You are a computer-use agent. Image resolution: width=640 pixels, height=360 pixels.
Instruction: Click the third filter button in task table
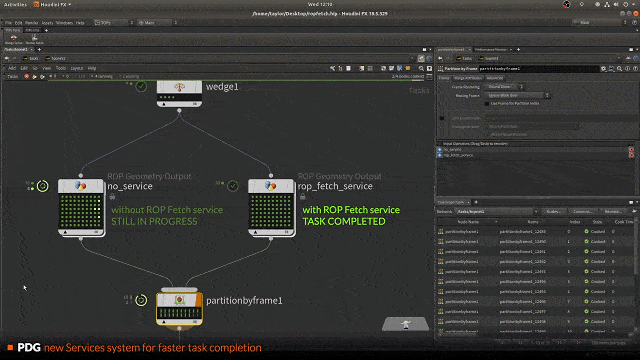click(x=613, y=211)
